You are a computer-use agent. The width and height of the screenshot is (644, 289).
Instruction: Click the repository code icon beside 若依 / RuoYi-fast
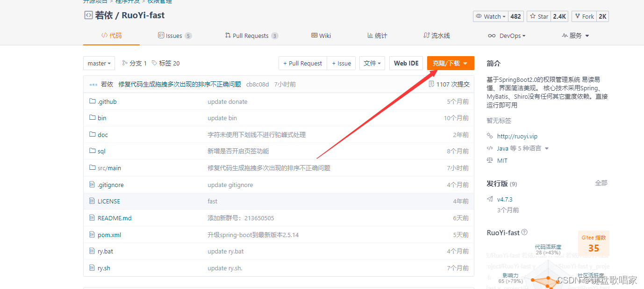coord(88,15)
